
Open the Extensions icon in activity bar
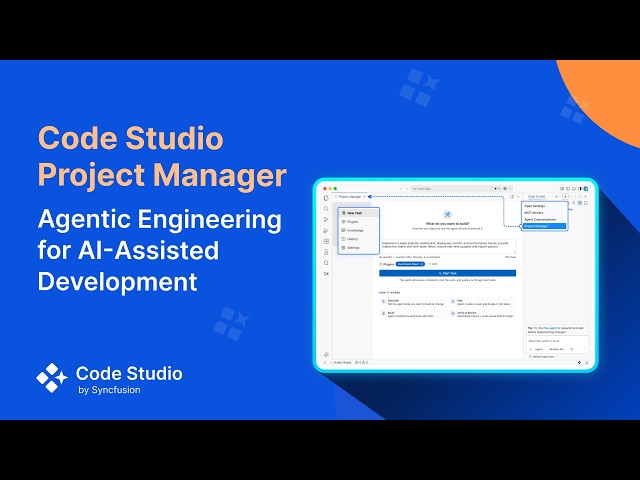coord(326,241)
